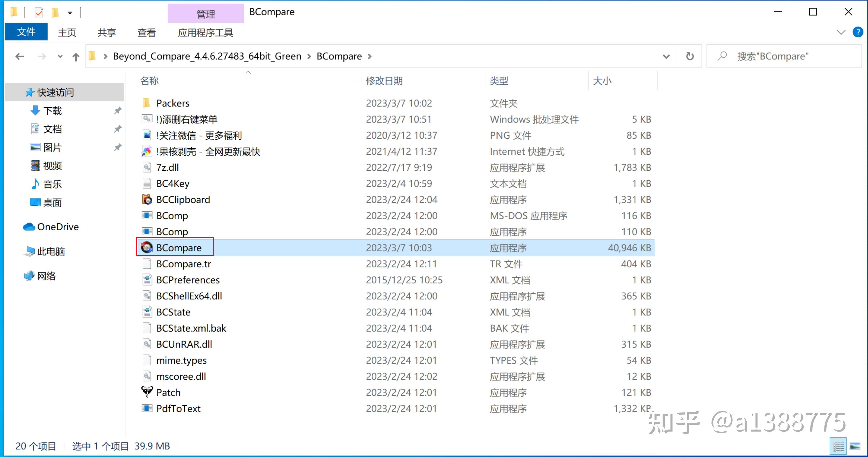Select the !果核剥壳 Internet shortcut icon
Image resolution: width=868 pixels, height=457 pixels.
tap(147, 151)
